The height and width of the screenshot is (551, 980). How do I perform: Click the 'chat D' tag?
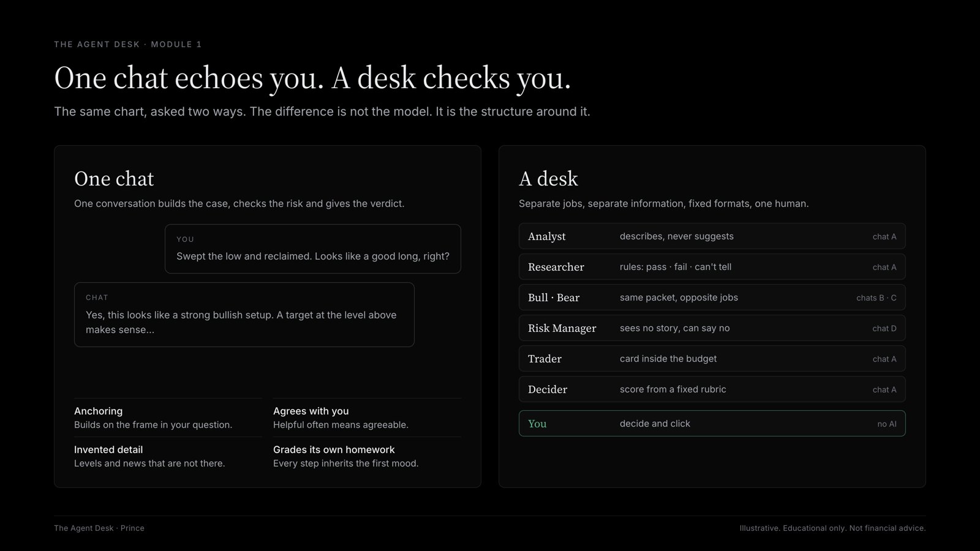click(x=884, y=329)
